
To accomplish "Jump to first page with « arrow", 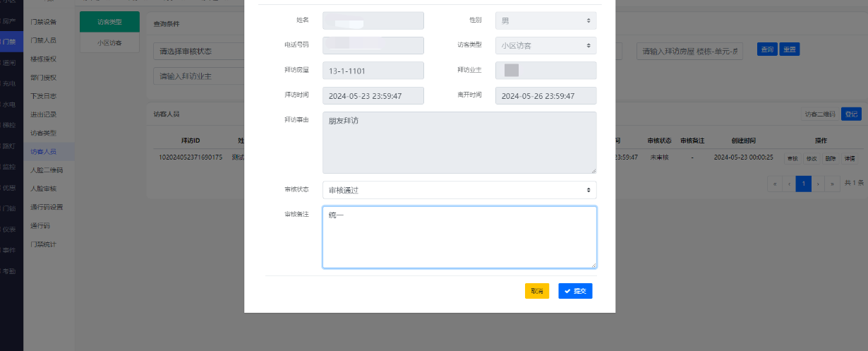I will (x=775, y=184).
